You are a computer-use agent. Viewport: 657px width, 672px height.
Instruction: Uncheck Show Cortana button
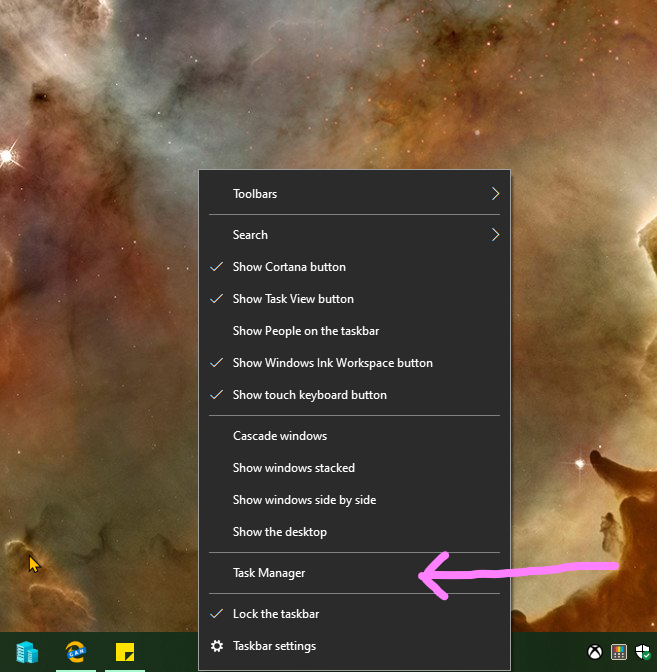coord(354,267)
